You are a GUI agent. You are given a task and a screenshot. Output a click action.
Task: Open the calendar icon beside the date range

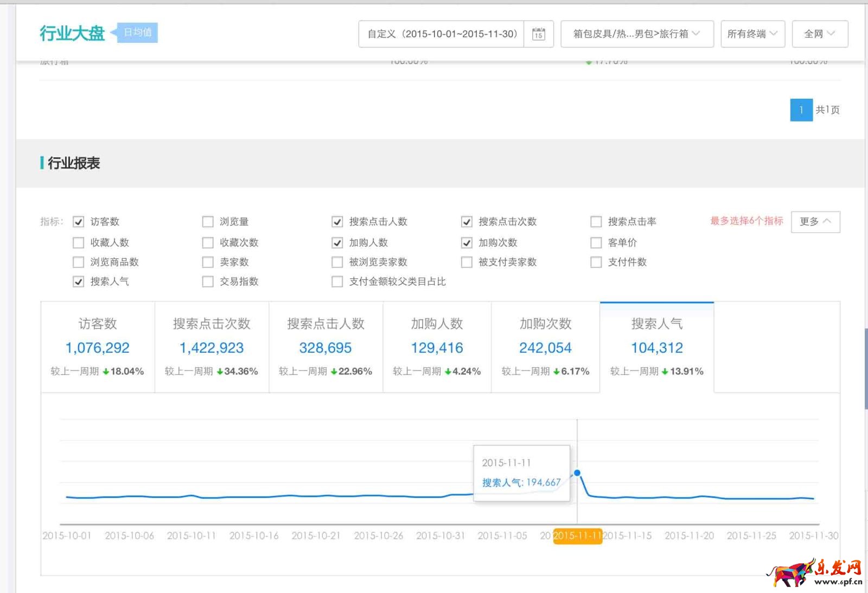(x=538, y=34)
